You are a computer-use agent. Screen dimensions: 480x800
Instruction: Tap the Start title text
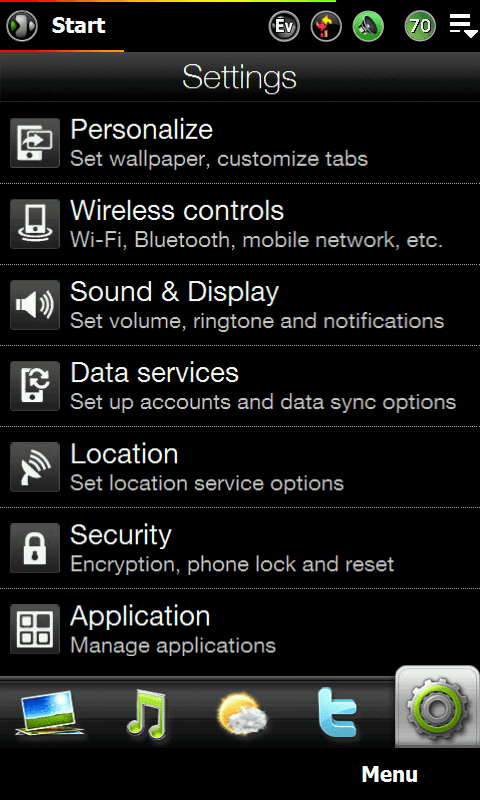click(x=79, y=26)
